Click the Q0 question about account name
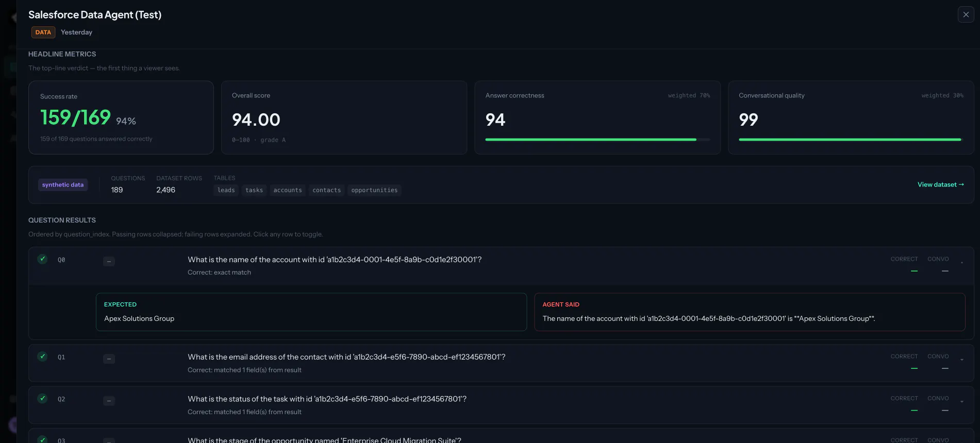Image resolution: width=980 pixels, height=443 pixels. [x=335, y=260]
